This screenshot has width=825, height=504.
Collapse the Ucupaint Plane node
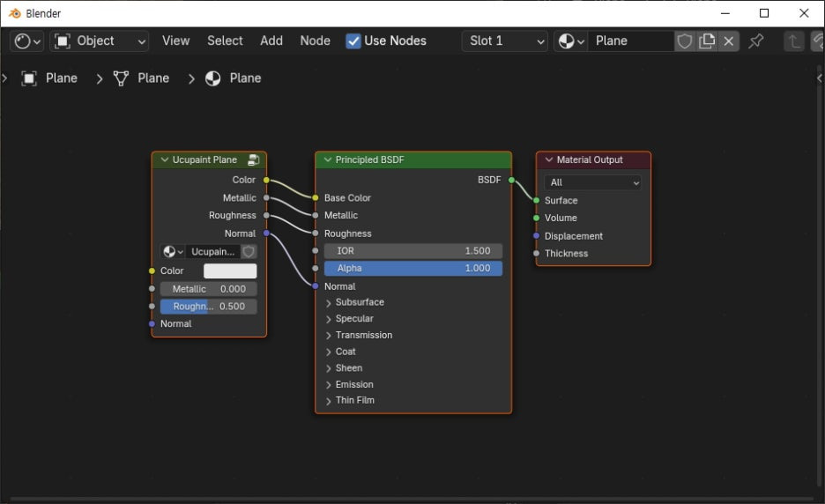click(x=164, y=159)
